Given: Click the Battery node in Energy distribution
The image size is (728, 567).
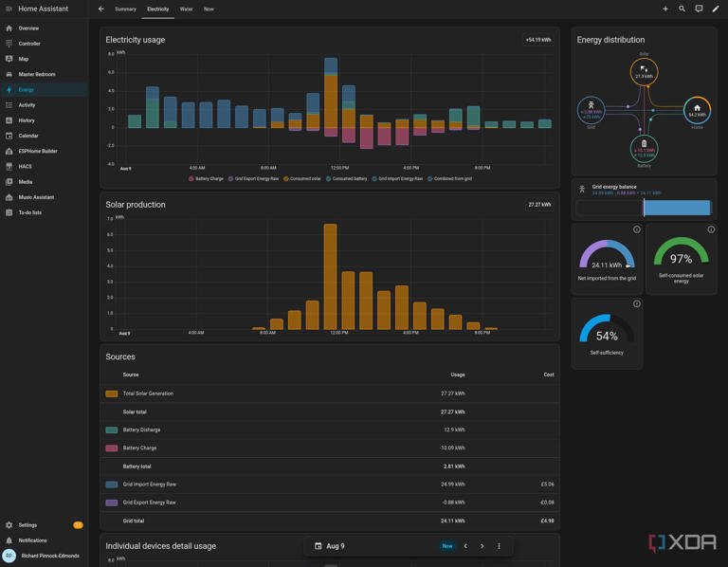Looking at the screenshot, I should coord(644,149).
